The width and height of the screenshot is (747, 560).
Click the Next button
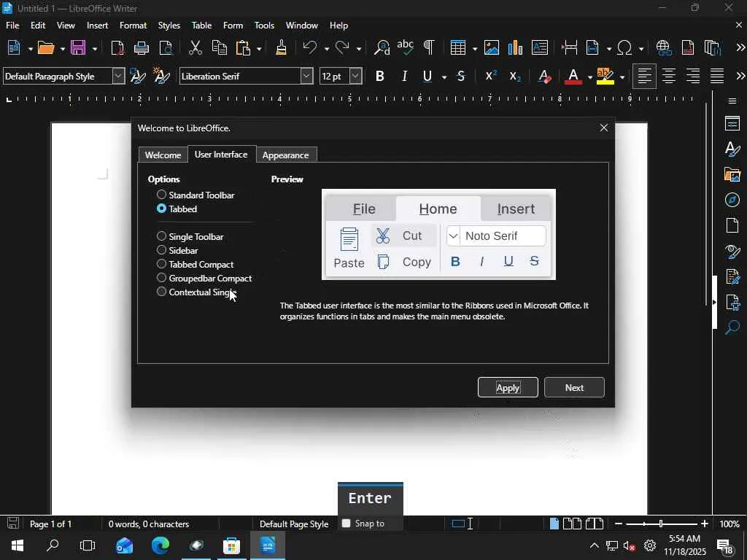pyautogui.click(x=574, y=388)
